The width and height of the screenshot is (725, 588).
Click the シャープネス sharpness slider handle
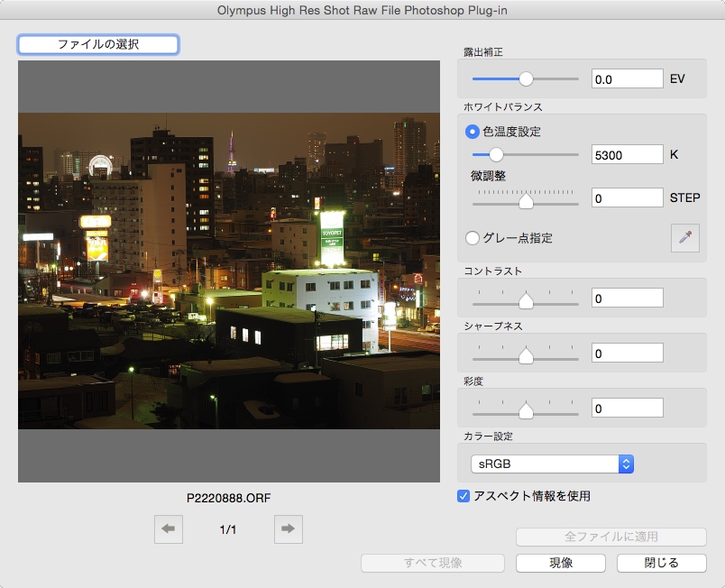526,355
